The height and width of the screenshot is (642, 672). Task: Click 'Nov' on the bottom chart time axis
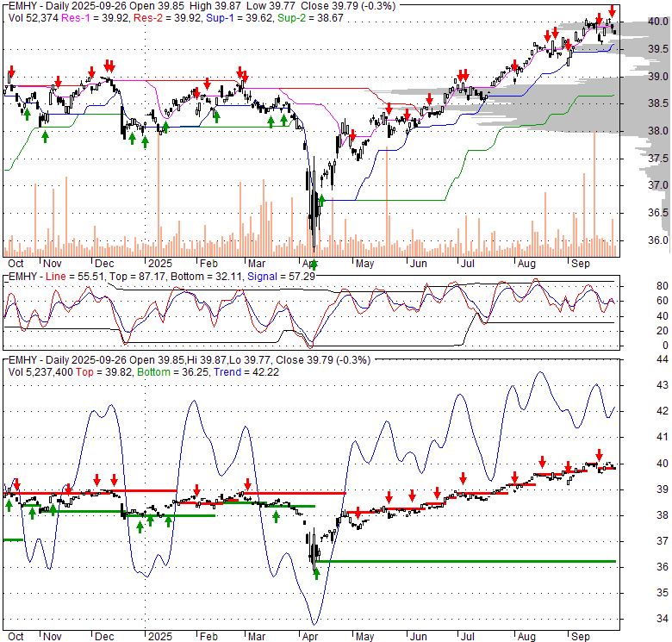click(x=53, y=637)
